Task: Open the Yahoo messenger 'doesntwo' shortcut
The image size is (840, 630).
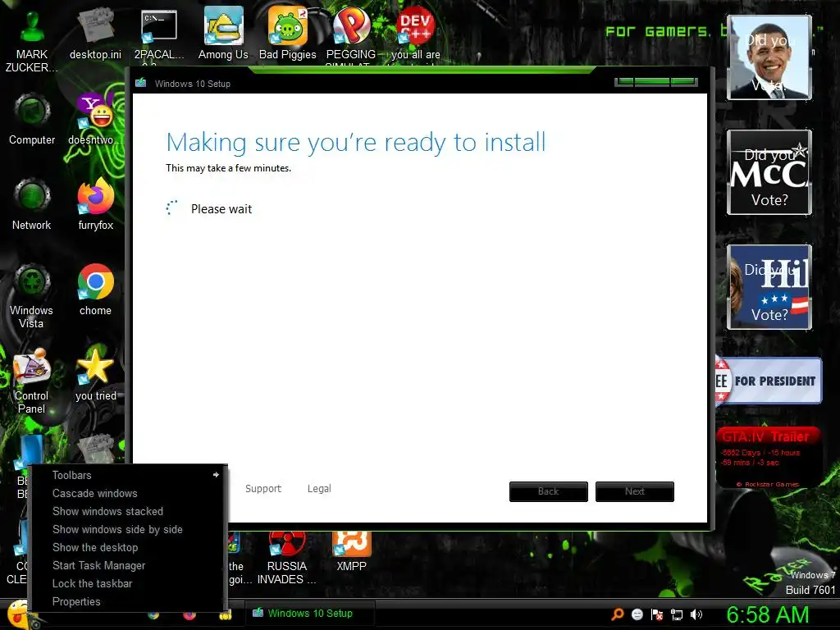Action: pos(95,119)
